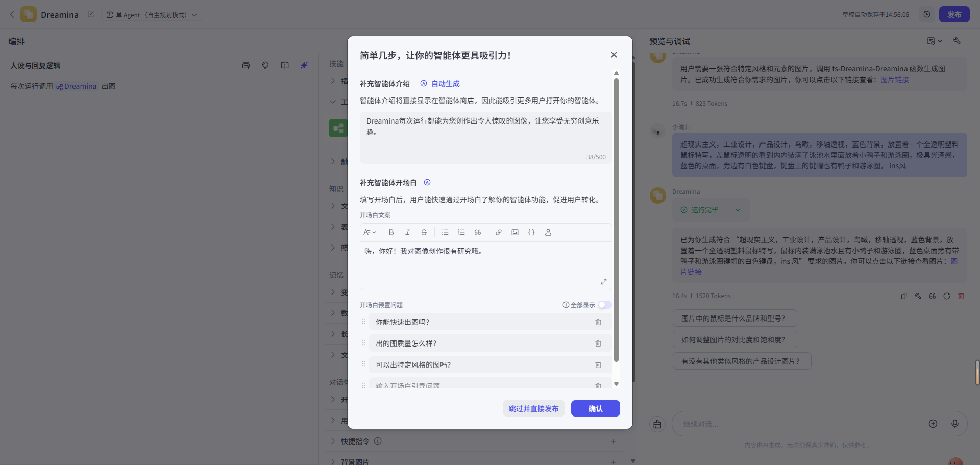Grab the drag handle of 出的图质量怎么样? row
This screenshot has width=980, height=465.
[363, 343]
